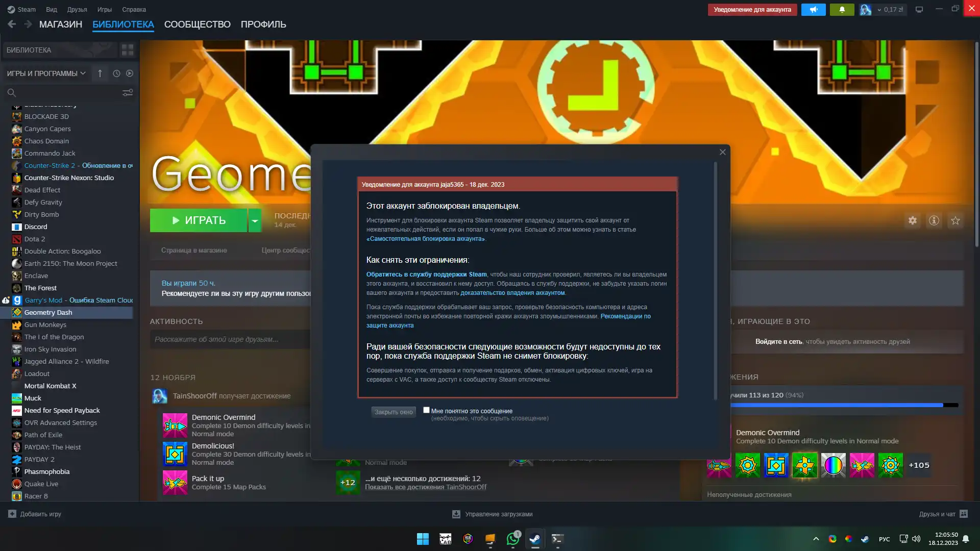Viewport: 980px width, 551px height.
Task: Click Steam icon in the taskbar
Action: pyautogui.click(x=535, y=539)
